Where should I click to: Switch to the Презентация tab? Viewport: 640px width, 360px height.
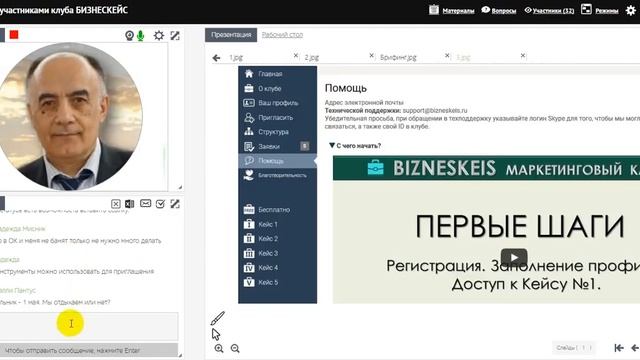pos(231,35)
